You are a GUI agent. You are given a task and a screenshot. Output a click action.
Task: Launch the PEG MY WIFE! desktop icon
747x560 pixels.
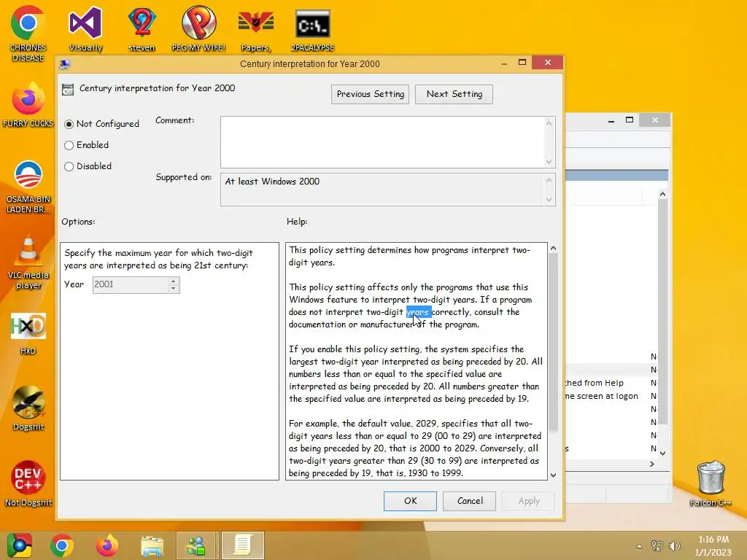pyautogui.click(x=198, y=28)
